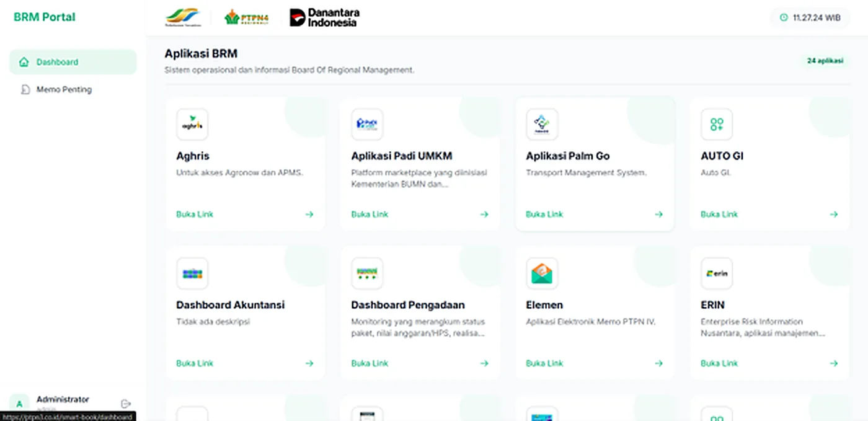Click the Memo Penting document icon
The width and height of the screenshot is (868, 421).
point(25,89)
